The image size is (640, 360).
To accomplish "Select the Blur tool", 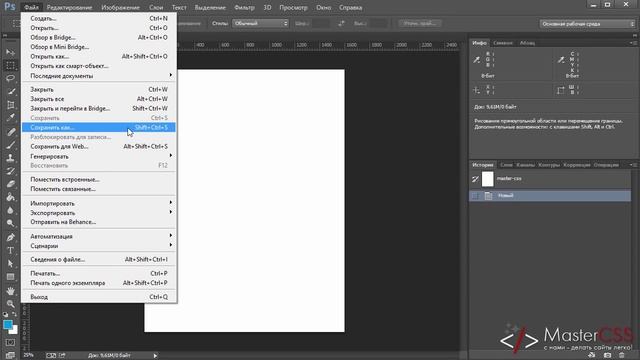I will (10, 211).
